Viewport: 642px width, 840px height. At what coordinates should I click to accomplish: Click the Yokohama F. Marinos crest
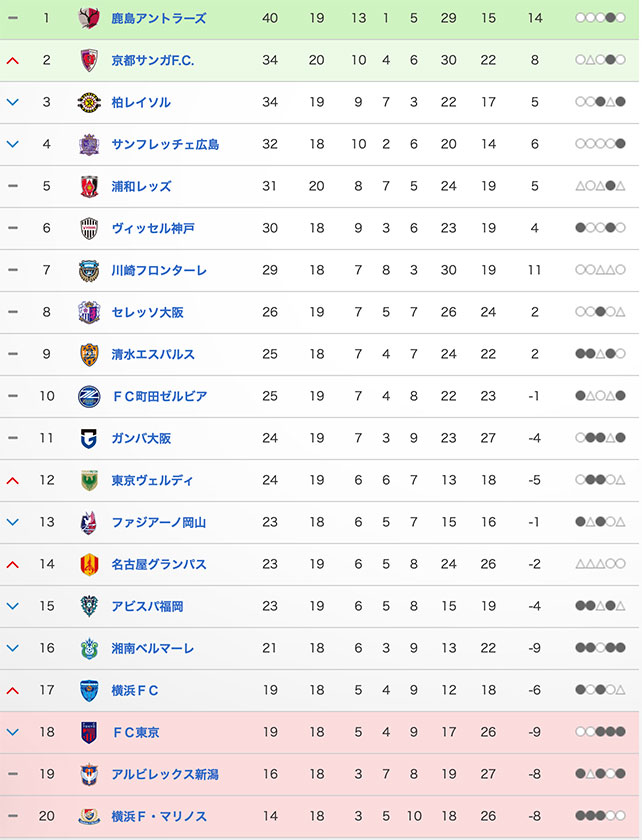coord(89,816)
